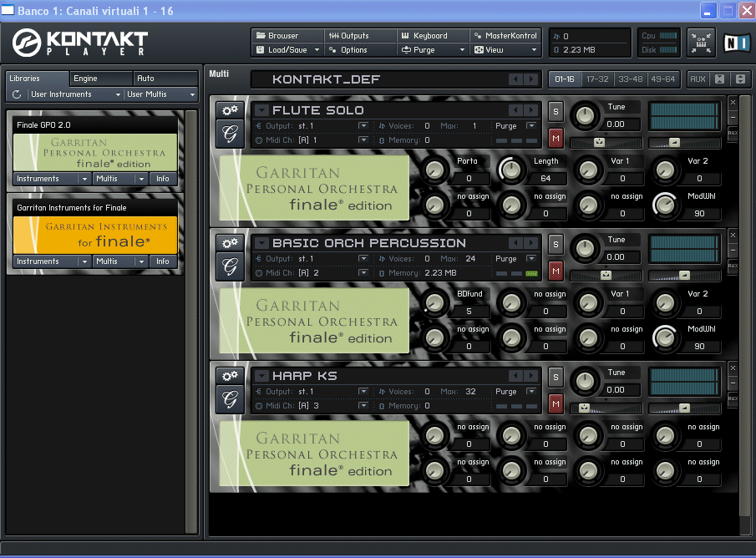Adjust Basic Orch Percussion volume slider
The width and height of the screenshot is (756, 558).
coord(684,276)
